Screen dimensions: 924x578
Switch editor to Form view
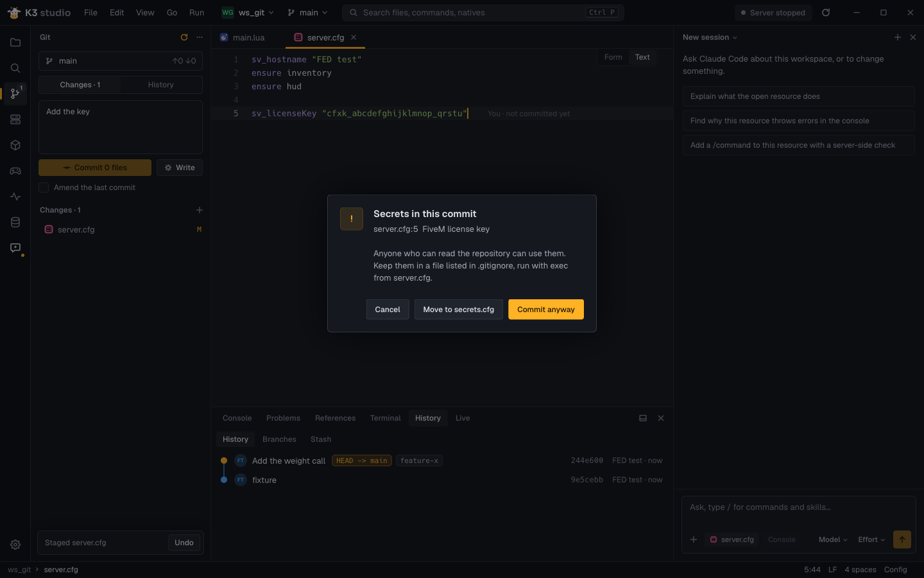pyautogui.click(x=613, y=57)
